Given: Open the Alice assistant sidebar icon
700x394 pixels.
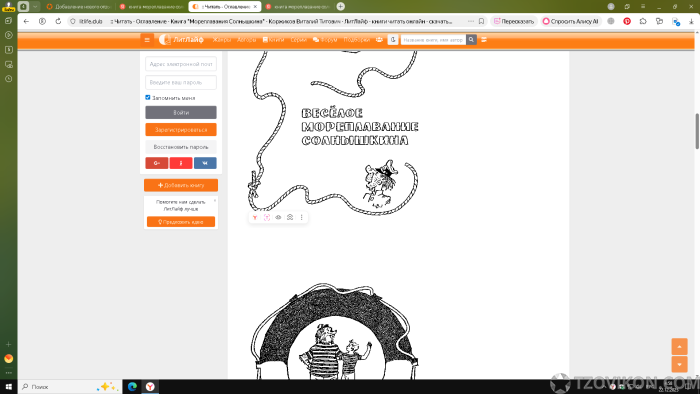Looking at the screenshot, I should (8, 358).
